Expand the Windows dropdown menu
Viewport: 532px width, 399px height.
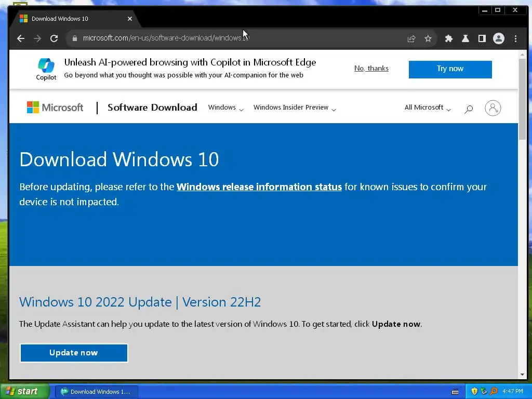(225, 108)
